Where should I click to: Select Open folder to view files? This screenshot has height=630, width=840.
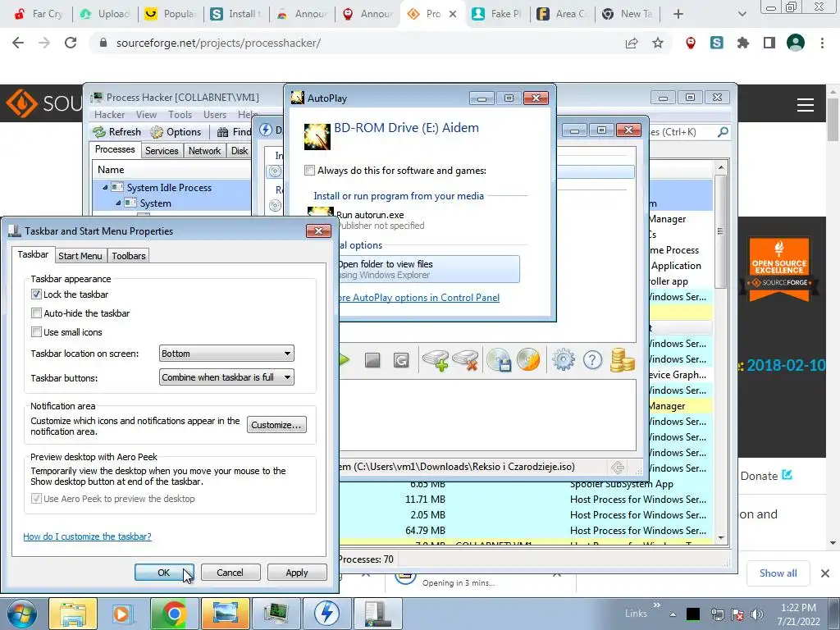click(429, 269)
